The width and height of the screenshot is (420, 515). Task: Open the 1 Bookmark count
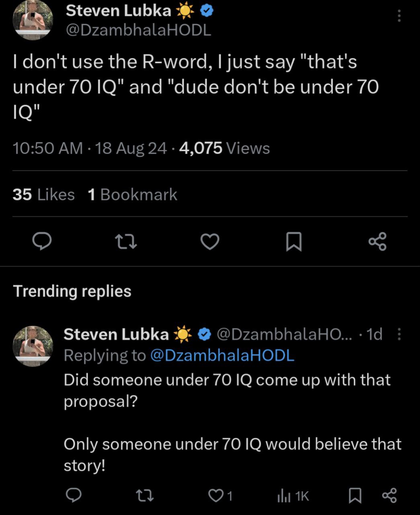click(x=132, y=194)
